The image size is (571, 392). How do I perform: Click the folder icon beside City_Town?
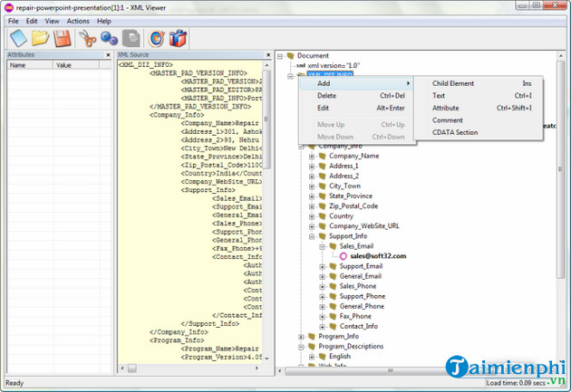click(x=323, y=186)
